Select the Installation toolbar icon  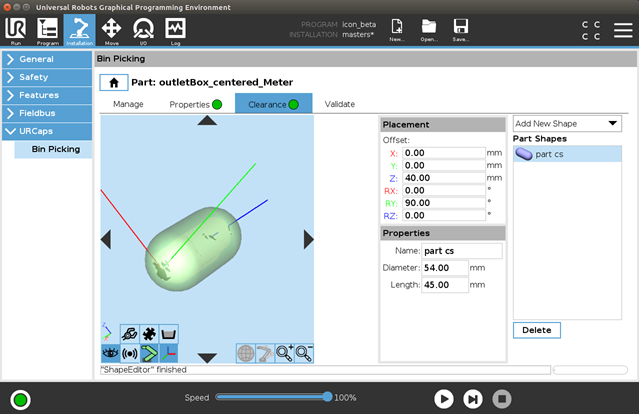79,31
